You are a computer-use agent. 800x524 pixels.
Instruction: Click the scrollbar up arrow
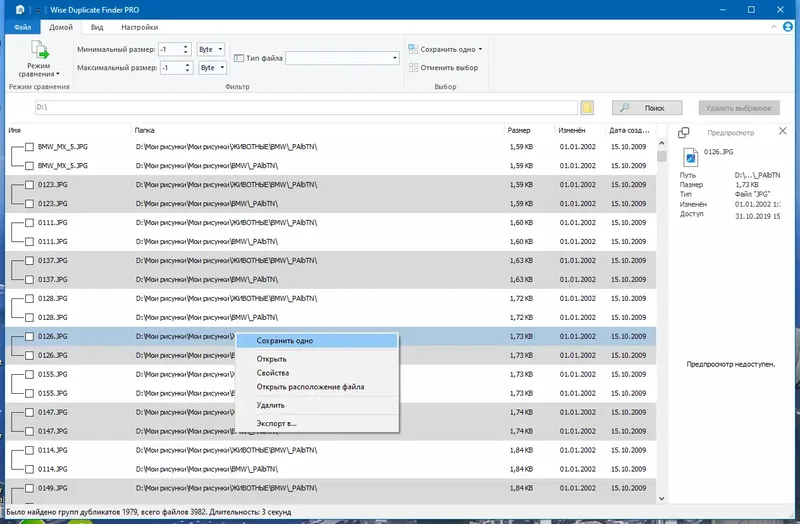(662, 143)
